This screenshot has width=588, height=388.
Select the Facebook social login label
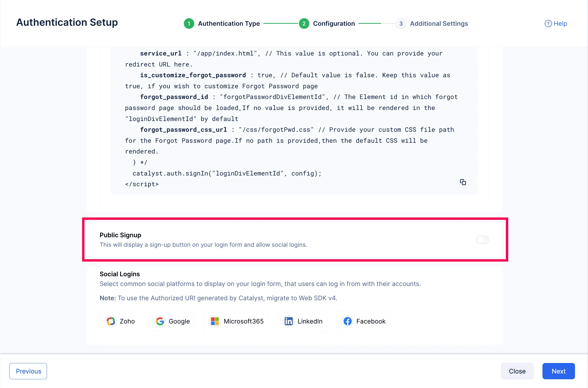pos(371,321)
